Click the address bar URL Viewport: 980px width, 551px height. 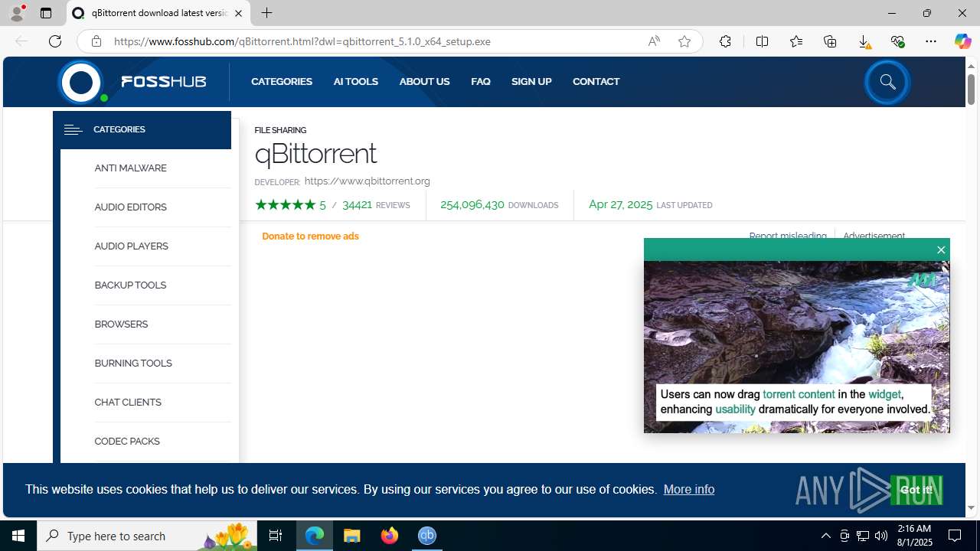click(x=302, y=41)
